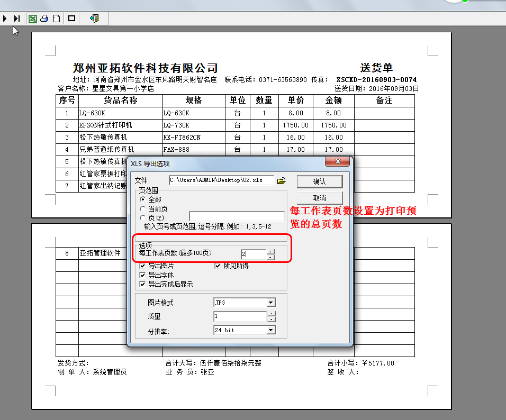Select the 页(P) radio button
506x420 pixels.
click(x=142, y=217)
